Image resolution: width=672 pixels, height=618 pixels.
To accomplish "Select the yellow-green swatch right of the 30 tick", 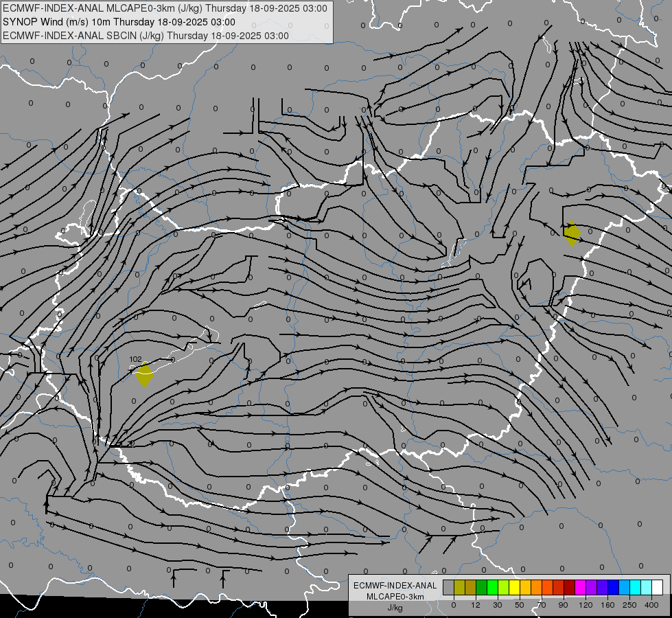I will pyautogui.click(x=504, y=587).
